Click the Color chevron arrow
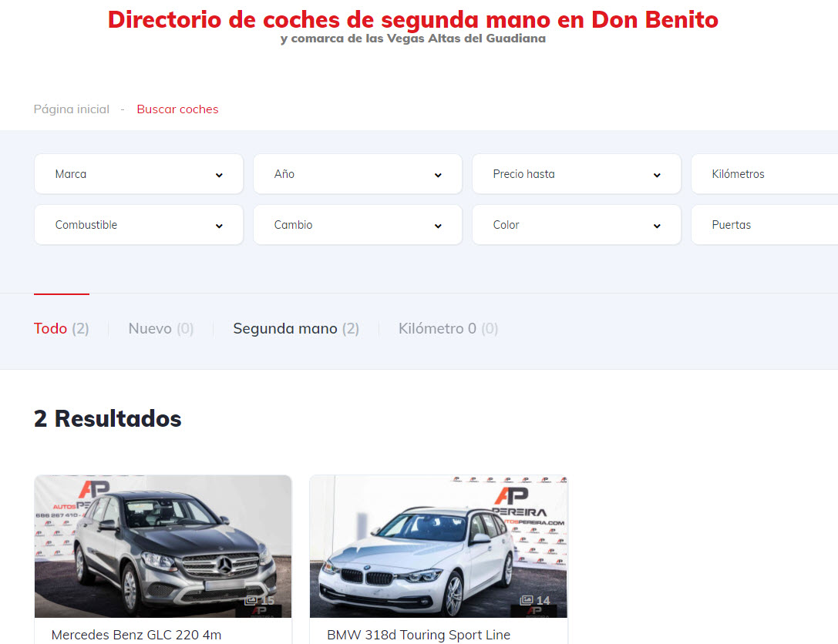The height and width of the screenshot is (644, 838). coord(657,226)
